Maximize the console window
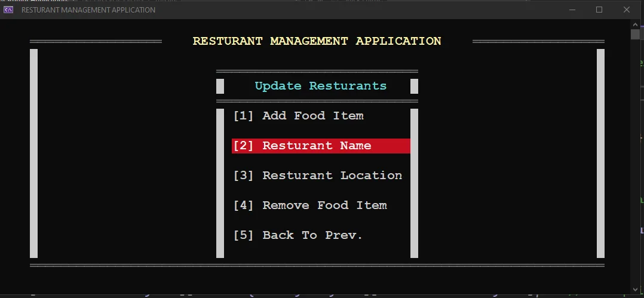 click(x=599, y=10)
